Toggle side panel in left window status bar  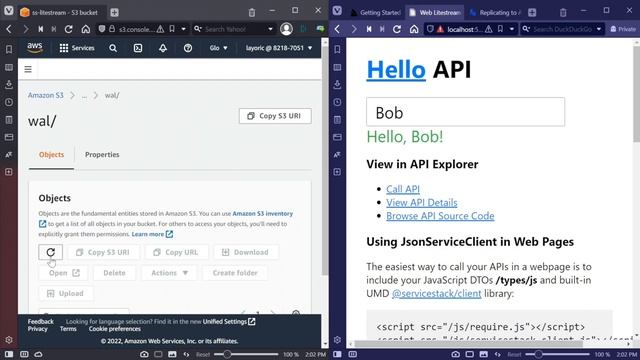click(x=9, y=354)
